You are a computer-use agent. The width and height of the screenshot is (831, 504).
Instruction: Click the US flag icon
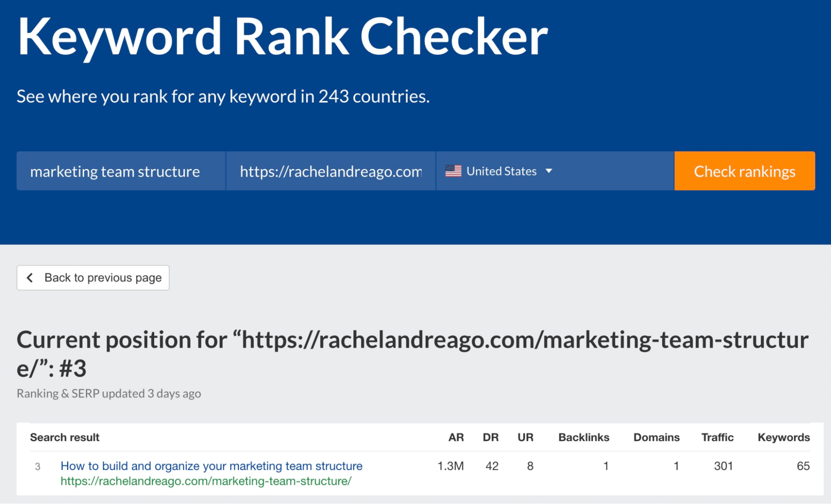(x=453, y=171)
